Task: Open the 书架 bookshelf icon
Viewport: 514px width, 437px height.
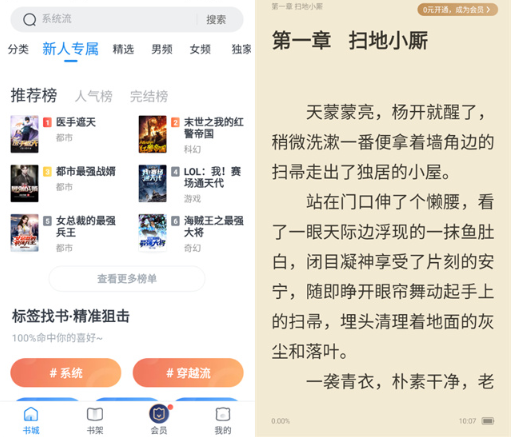Action: tap(95, 414)
